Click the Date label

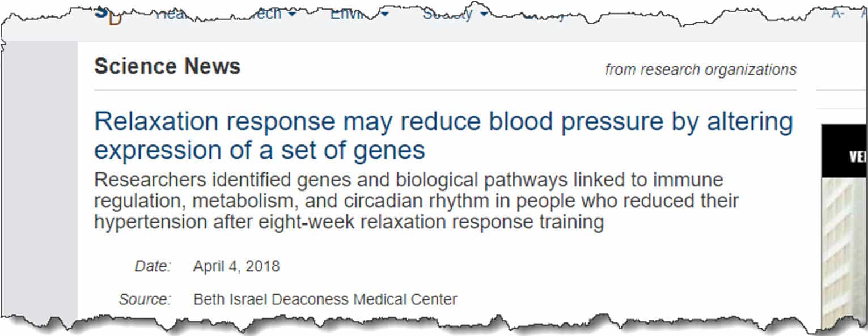(153, 266)
